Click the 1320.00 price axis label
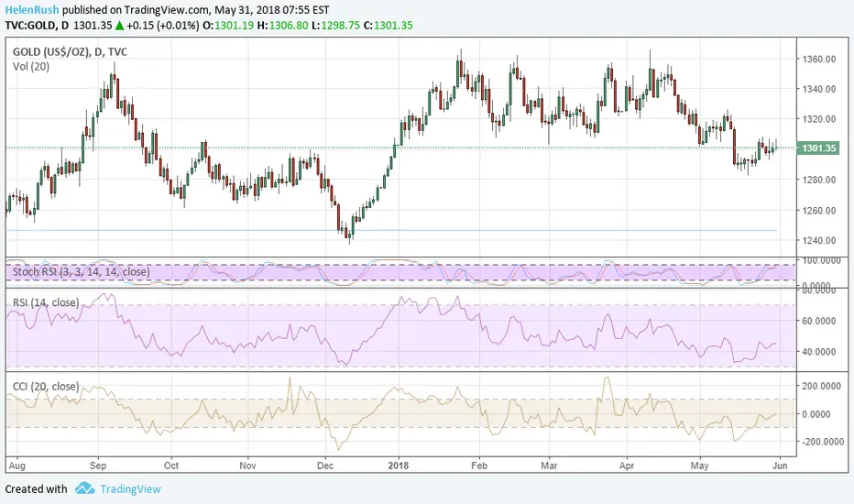The width and height of the screenshot is (854, 504). click(819, 119)
